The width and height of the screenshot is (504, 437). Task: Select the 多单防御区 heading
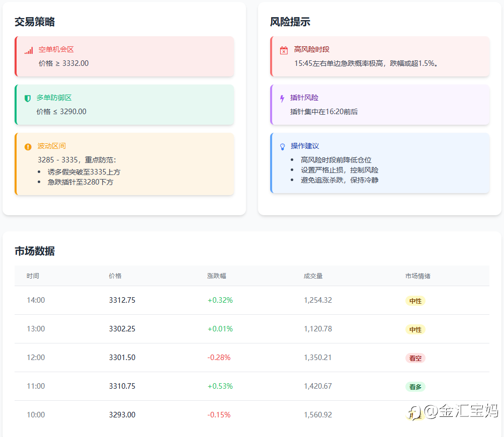click(x=54, y=98)
